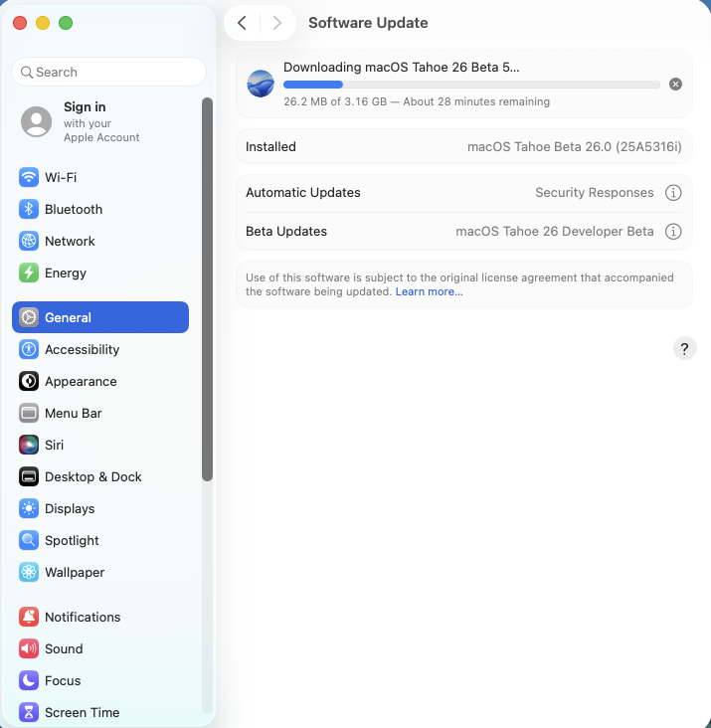711x728 pixels.
Task: Select the General gear icon
Action: point(29,317)
